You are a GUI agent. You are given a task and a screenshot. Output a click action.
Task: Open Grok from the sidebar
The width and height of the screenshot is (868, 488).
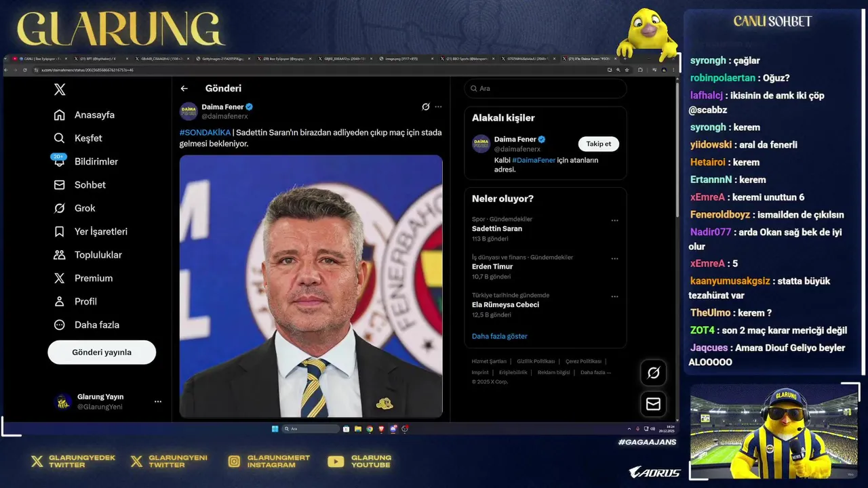click(x=75, y=208)
